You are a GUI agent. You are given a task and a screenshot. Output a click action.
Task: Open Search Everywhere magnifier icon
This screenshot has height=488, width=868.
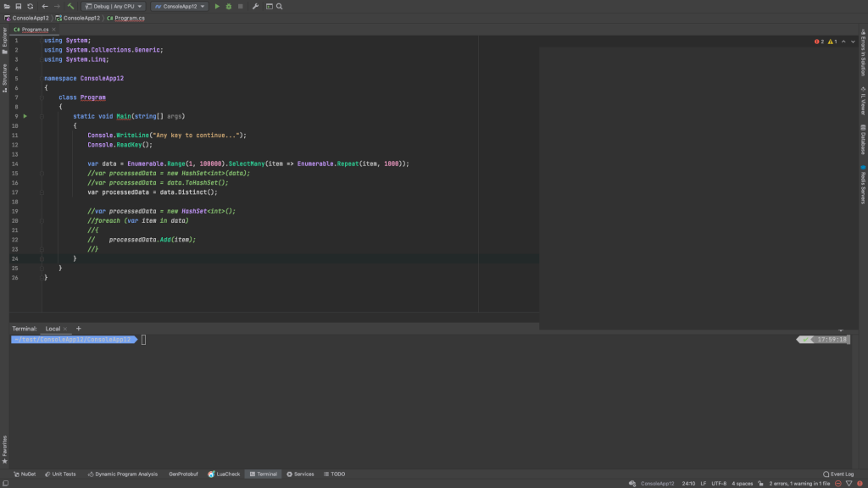(280, 7)
